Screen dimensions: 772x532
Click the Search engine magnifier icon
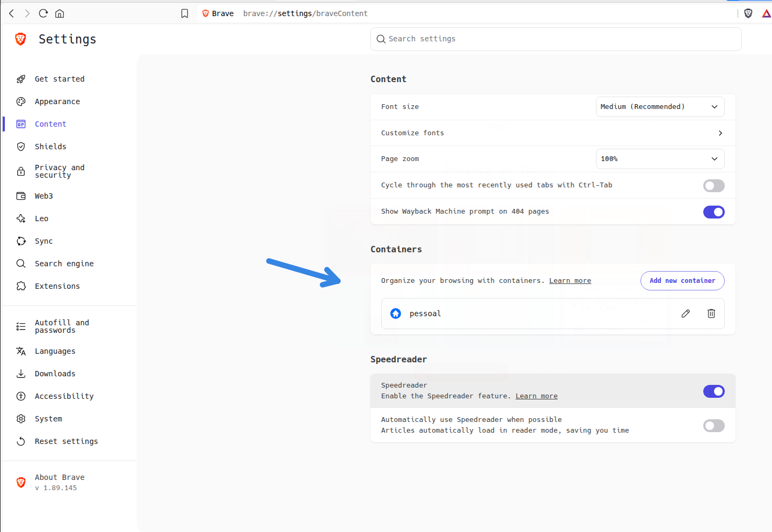point(21,264)
